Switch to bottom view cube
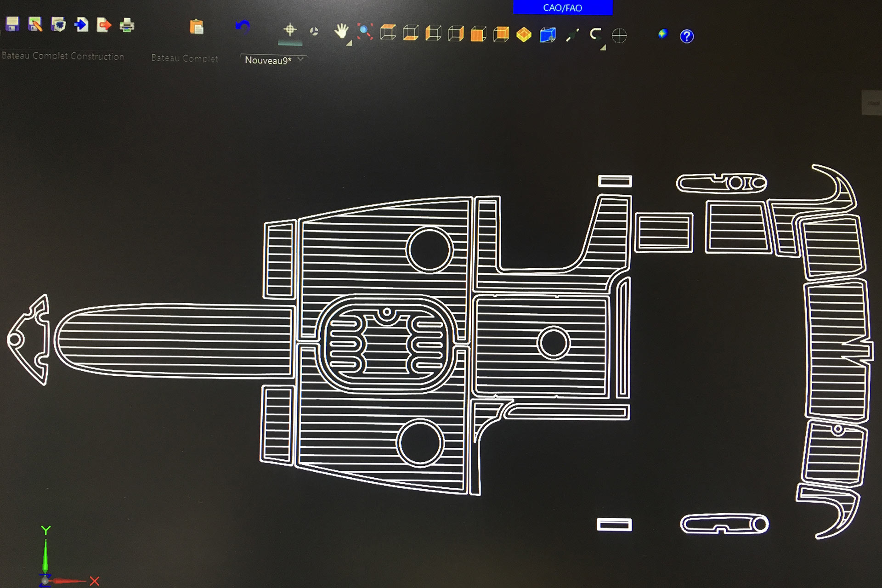This screenshot has width=882, height=588. [410, 33]
